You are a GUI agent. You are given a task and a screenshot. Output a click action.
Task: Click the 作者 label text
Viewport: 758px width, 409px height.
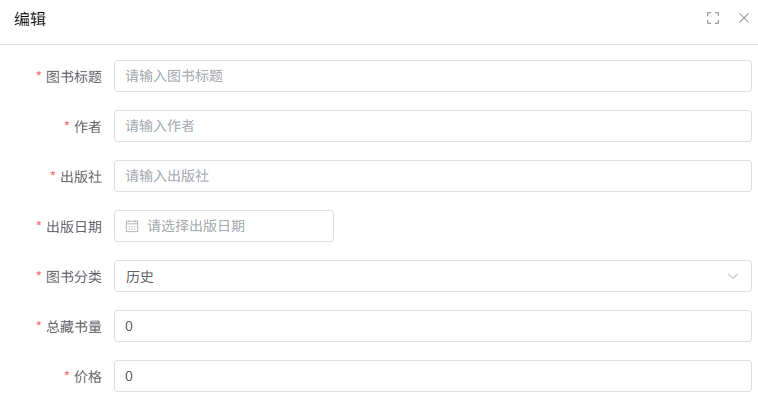pyautogui.click(x=88, y=126)
